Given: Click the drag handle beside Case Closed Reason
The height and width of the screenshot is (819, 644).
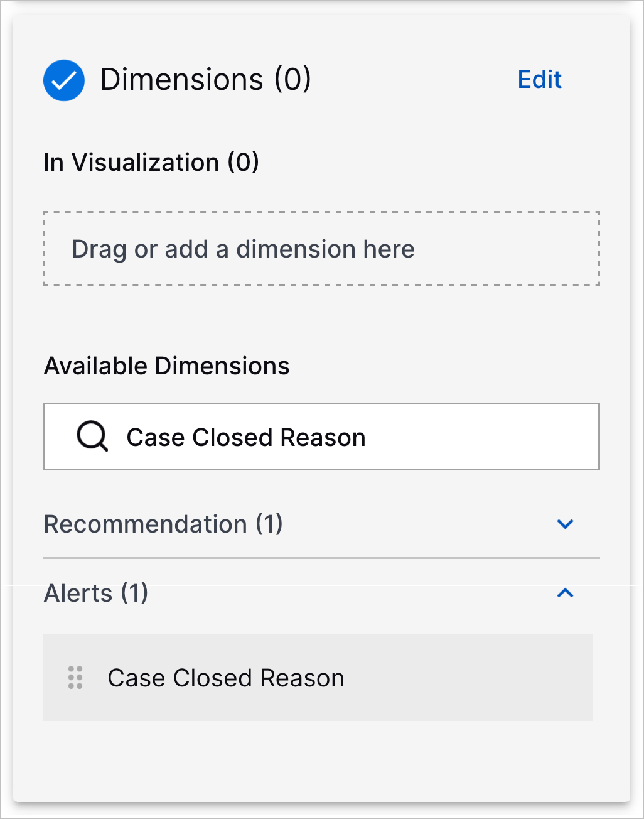Looking at the screenshot, I should (75, 678).
